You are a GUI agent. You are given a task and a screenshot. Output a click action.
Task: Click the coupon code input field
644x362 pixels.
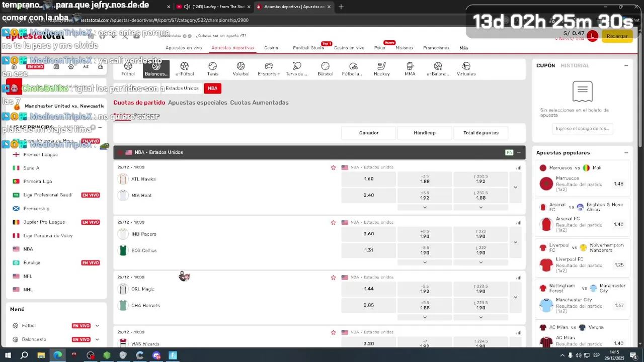pyautogui.click(x=582, y=129)
